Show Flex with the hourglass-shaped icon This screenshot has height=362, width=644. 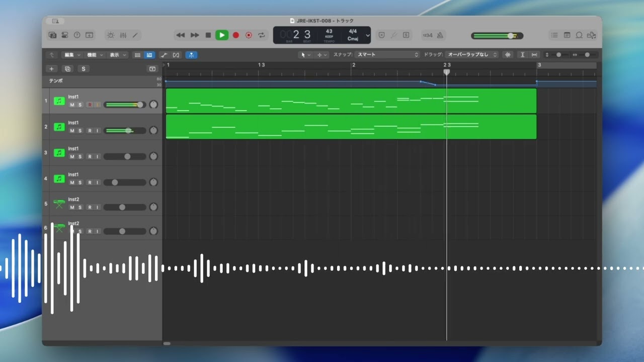tap(176, 55)
